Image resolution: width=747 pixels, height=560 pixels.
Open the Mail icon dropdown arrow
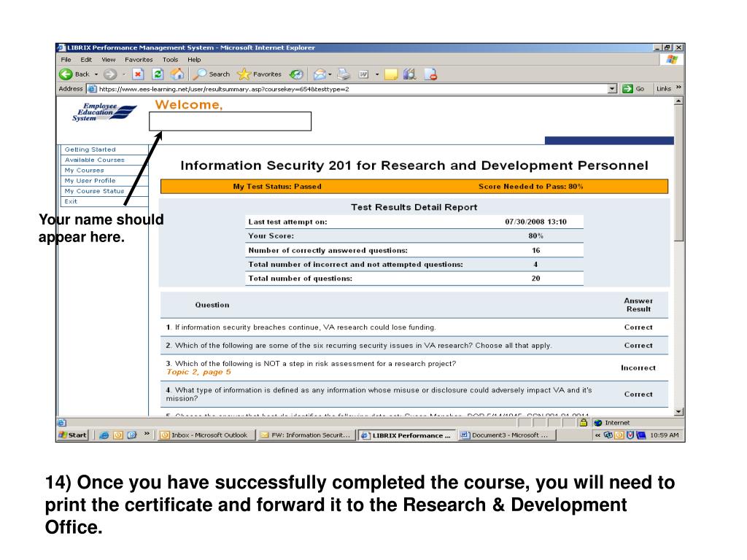pos(330,74)
